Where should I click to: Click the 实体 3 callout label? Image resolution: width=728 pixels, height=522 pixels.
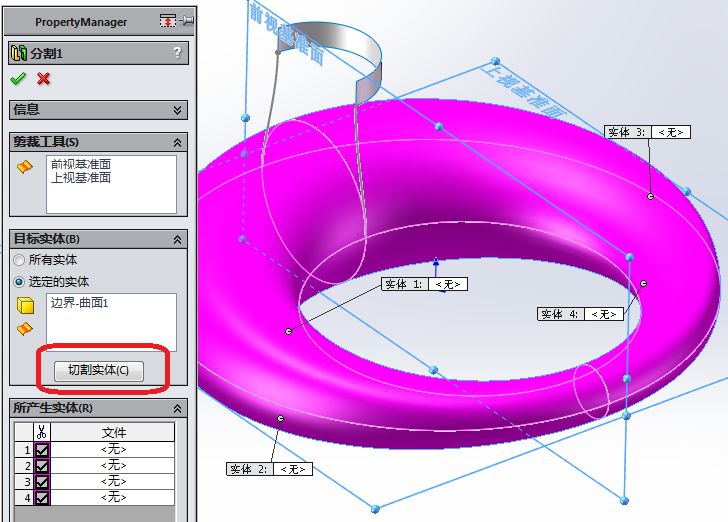click(x=627, y=132)
